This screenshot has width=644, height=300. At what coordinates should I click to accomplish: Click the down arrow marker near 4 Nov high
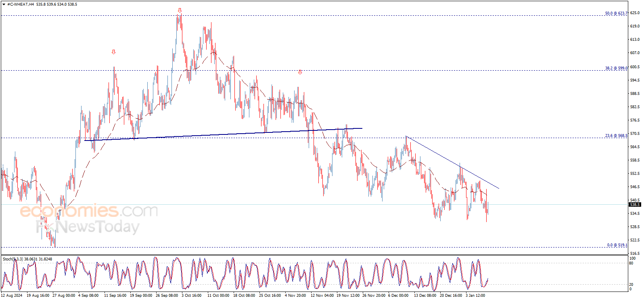click(300, 72)
